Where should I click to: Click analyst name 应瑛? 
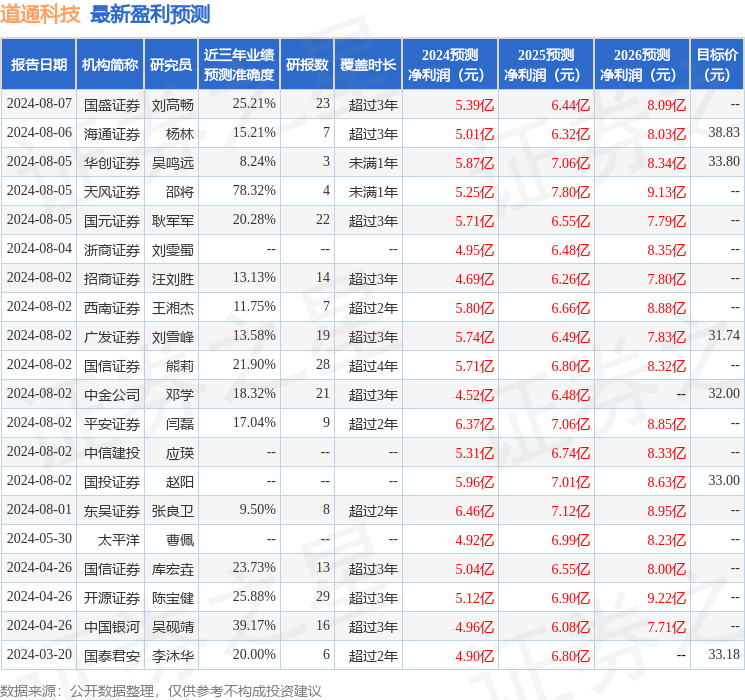(x=180, y=452)
